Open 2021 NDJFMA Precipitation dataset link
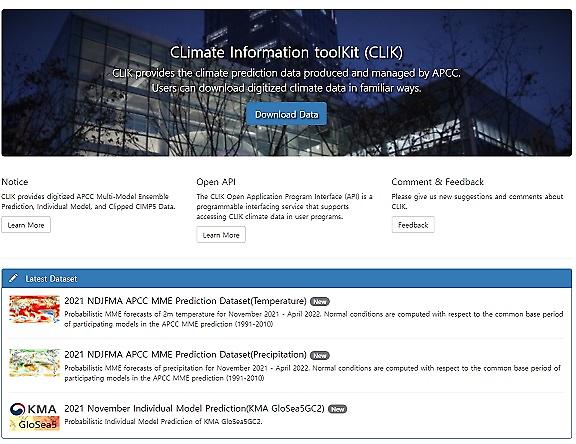 click(x=185, y=354)
